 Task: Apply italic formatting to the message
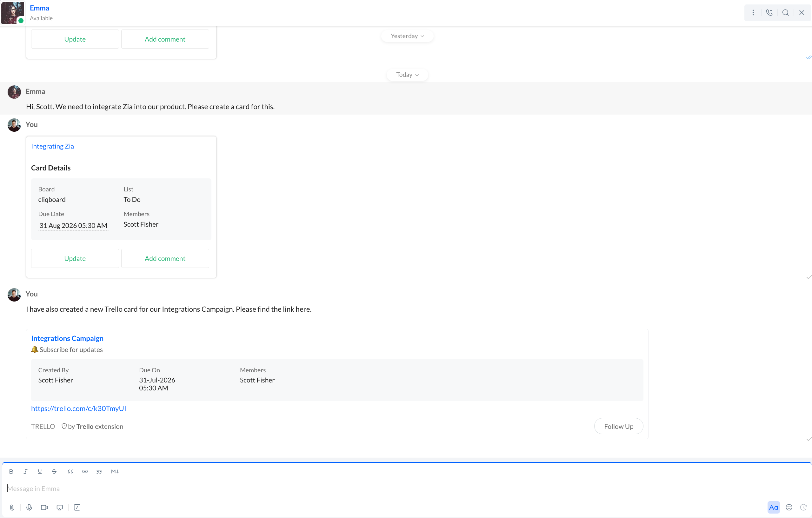tap(25, 471)
